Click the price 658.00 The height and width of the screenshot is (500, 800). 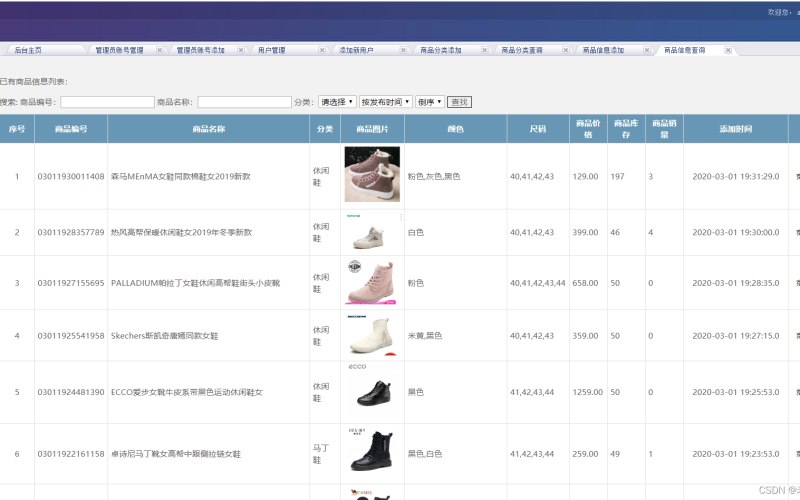(x=585, y=283)
